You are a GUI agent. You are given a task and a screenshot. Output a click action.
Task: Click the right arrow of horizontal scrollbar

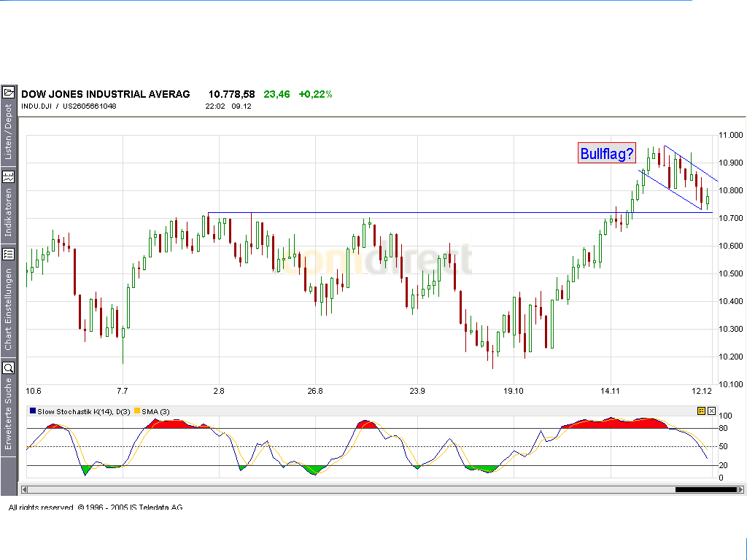pyautogui.click(x=740, y=489)
